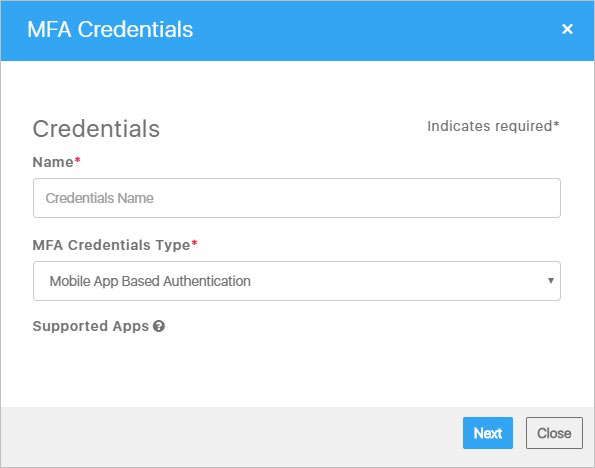This screenshot has width=595, height=468.
Task: Open the MFA Credentials Type dropdown
Action: tap(297, 281)
